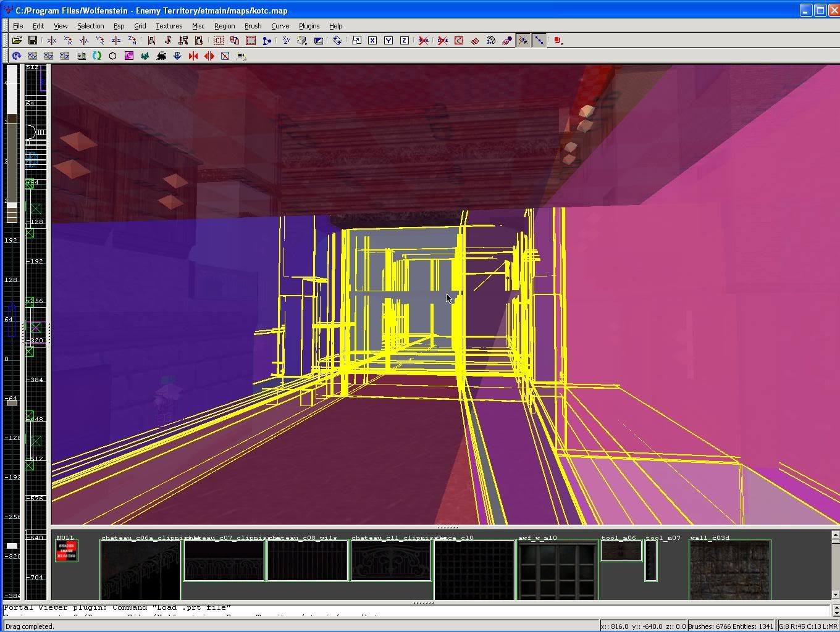The image size is (840, 632).
Task: Open the Grid menu
Action: coord(140,26)
